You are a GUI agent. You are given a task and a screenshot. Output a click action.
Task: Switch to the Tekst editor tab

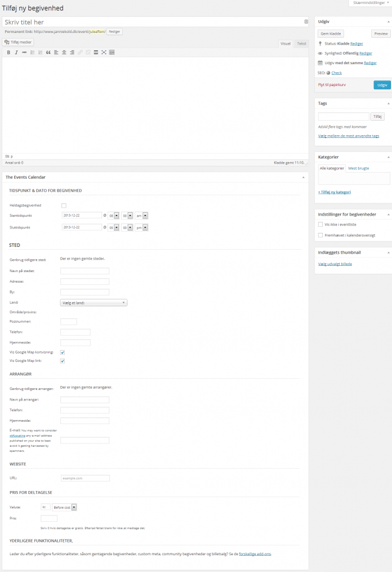[302, 44]
